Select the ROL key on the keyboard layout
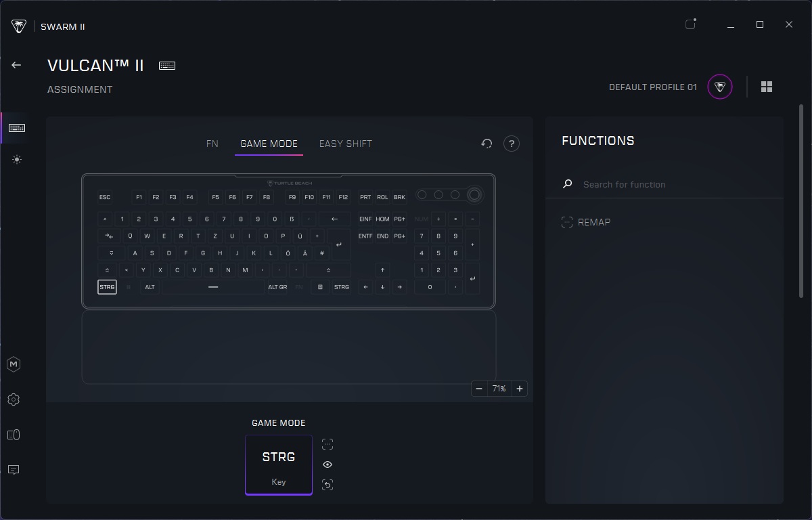 pyautogui.click(x=382, y=197)
